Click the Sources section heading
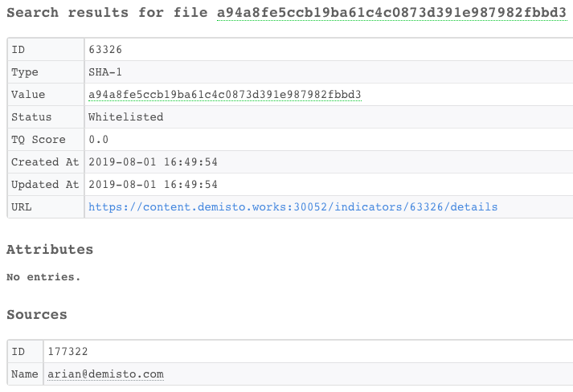Viewport: 573px width, 392px height. coord(37,315)
